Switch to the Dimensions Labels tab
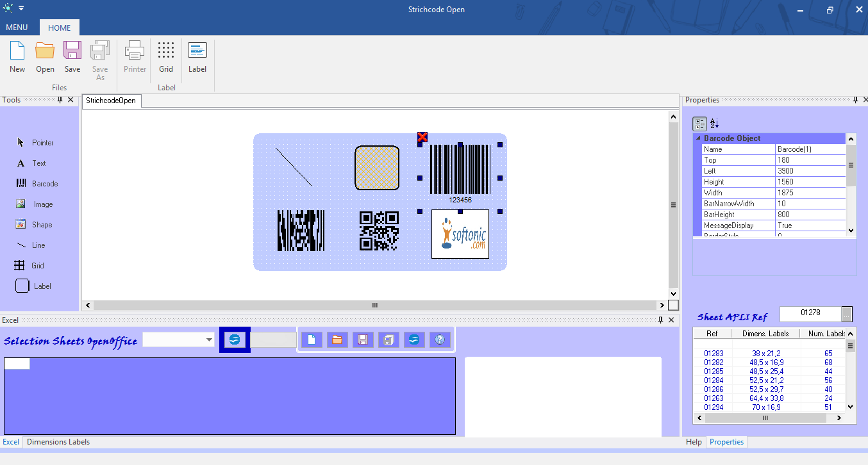The image size is (868, 465). click(x=58, y=442)
